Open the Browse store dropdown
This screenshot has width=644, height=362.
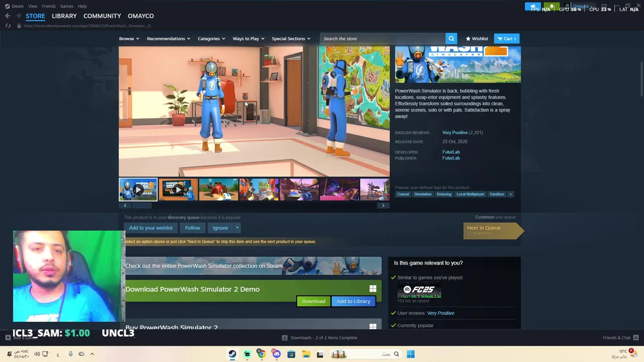(128, 39)
